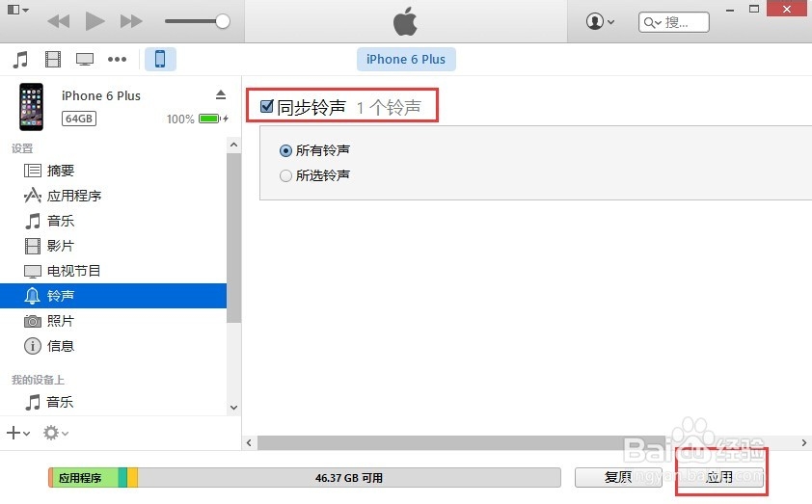The width and height of the screenshot is (812, 504).
Task: Open 音乐 under 我的设备上
Action: pyautogui.click(x=113, y=402)
